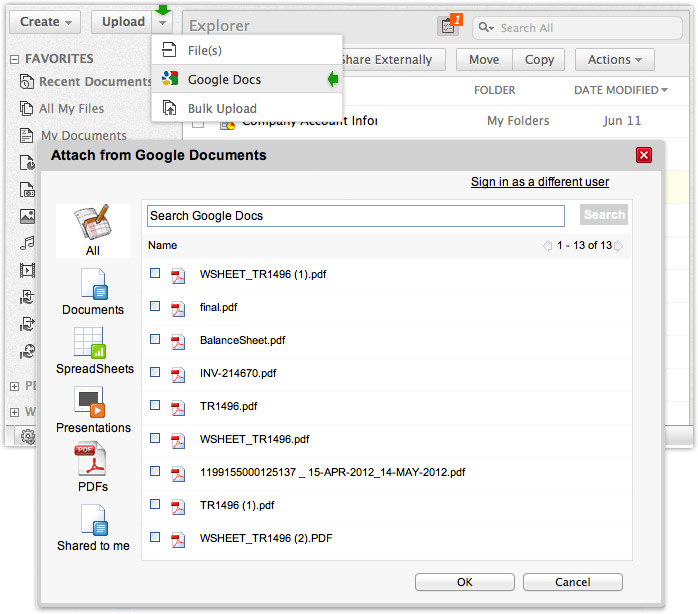Click the Copy button
Viewport: 698px width, 614px height.
[539, 60]
